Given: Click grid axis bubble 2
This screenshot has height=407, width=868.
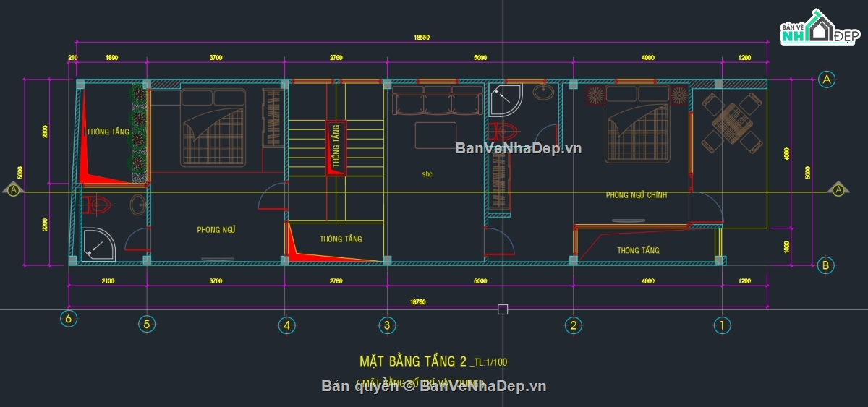Looking at the screenshot, I should (572, 325).
